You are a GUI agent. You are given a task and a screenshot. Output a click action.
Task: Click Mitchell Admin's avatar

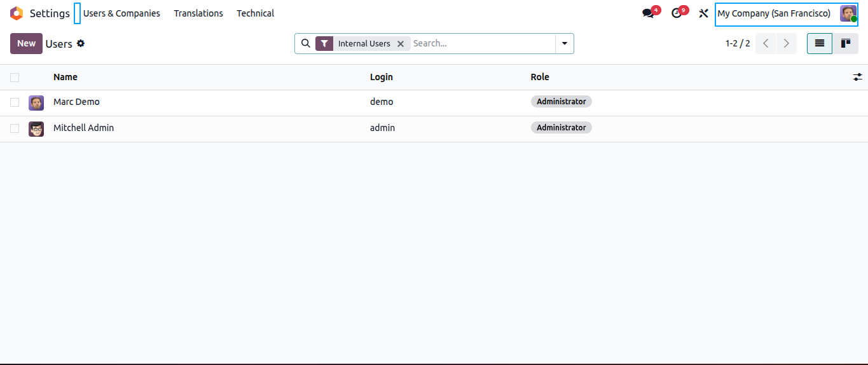36,129
